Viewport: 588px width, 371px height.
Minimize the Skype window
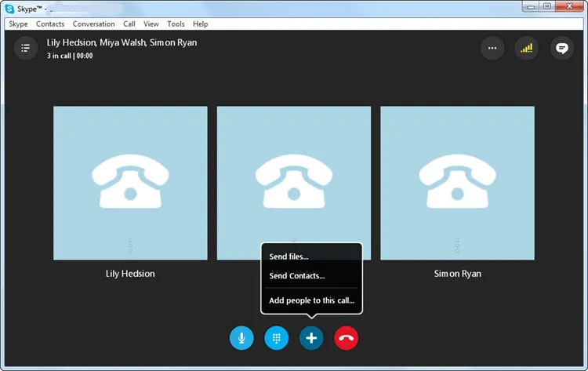(x=531, y=7)
